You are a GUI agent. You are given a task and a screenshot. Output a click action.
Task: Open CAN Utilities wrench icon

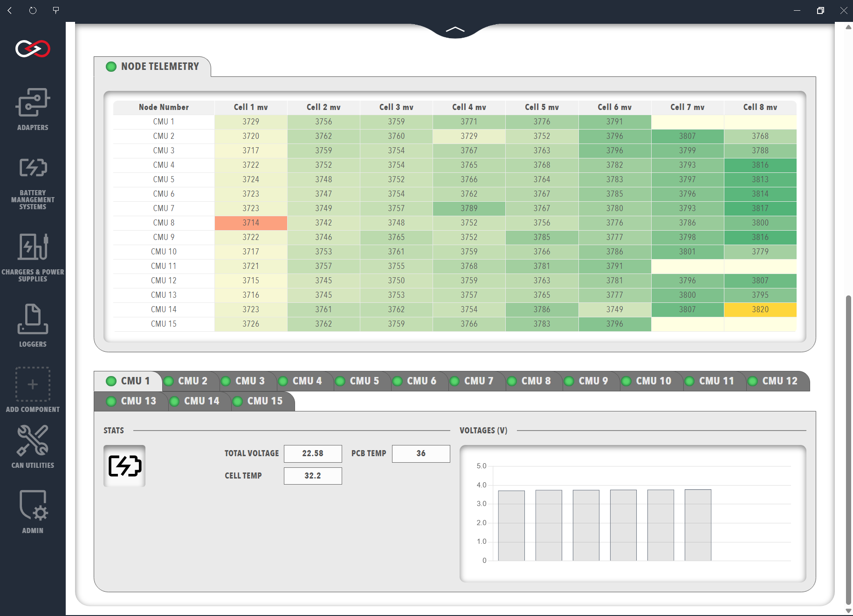point(33,440)
